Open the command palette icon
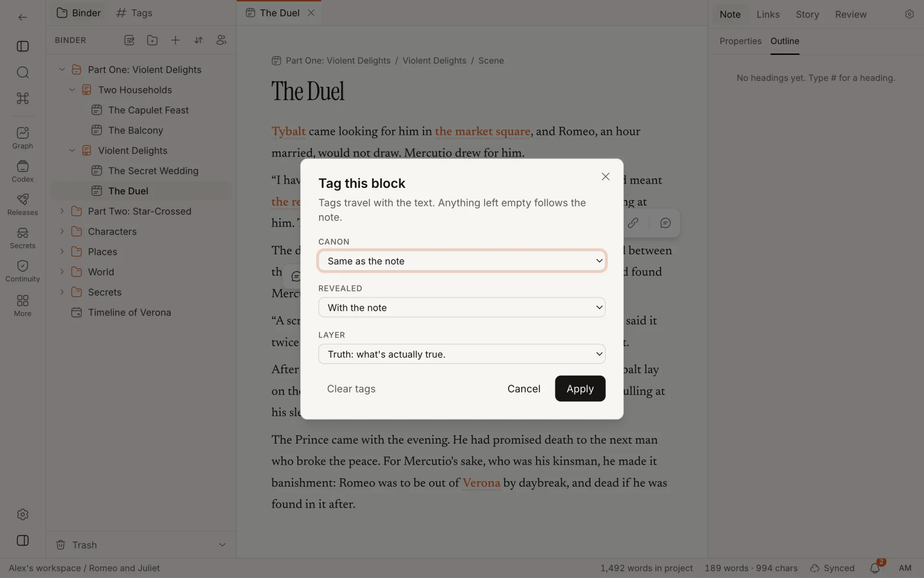 23,98
